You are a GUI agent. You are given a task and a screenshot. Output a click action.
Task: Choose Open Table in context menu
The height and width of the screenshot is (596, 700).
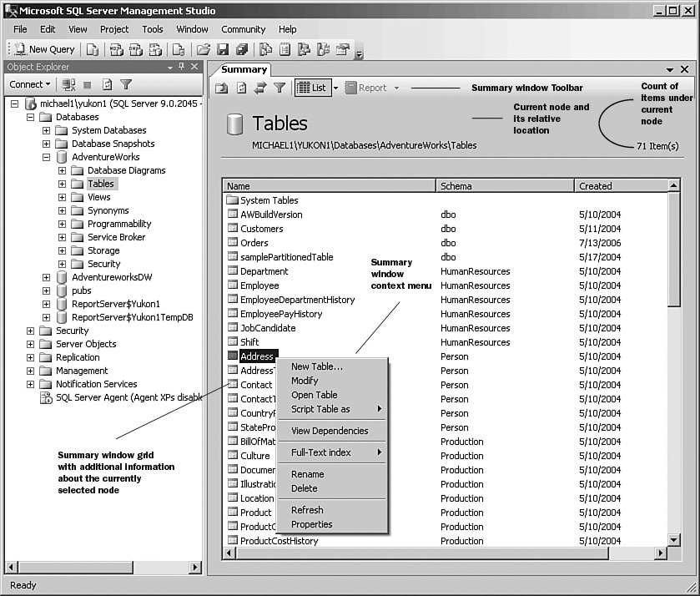pos(332,395)
